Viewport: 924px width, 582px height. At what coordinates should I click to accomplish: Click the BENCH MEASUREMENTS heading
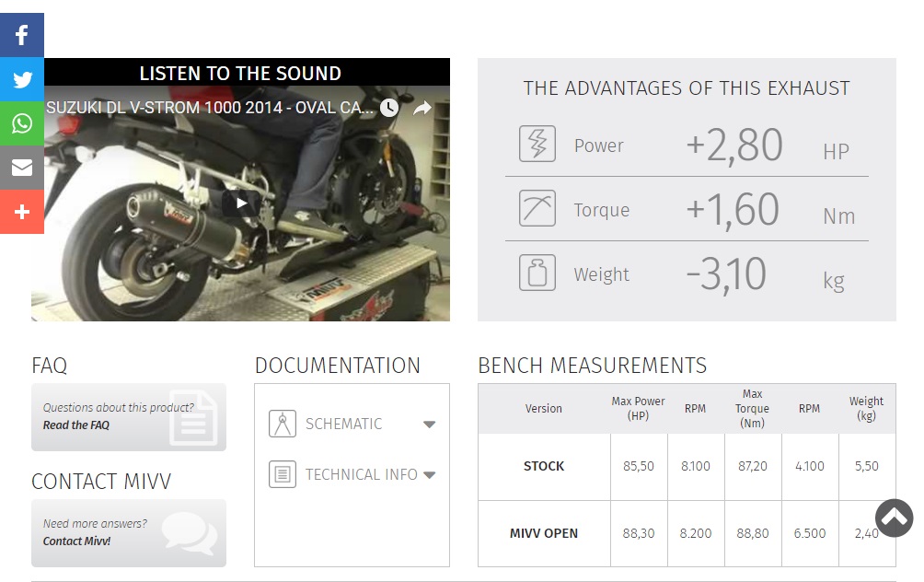click(x=593, y=366)
